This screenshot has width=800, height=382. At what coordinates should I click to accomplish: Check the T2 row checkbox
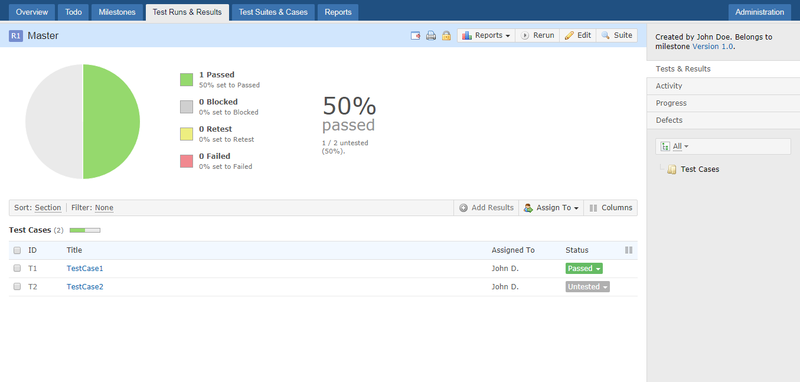[x=17, y=287]
